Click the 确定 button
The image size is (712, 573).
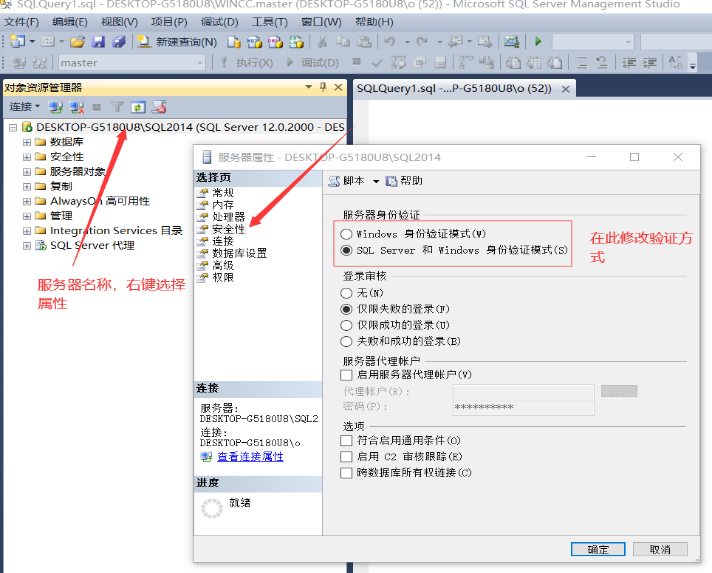[x=598, y=549]
